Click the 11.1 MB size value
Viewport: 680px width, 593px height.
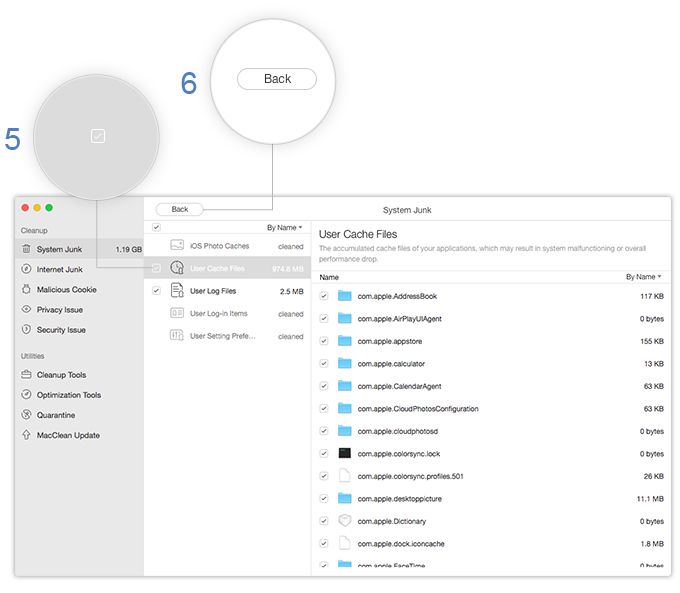[x=650, y=498]
